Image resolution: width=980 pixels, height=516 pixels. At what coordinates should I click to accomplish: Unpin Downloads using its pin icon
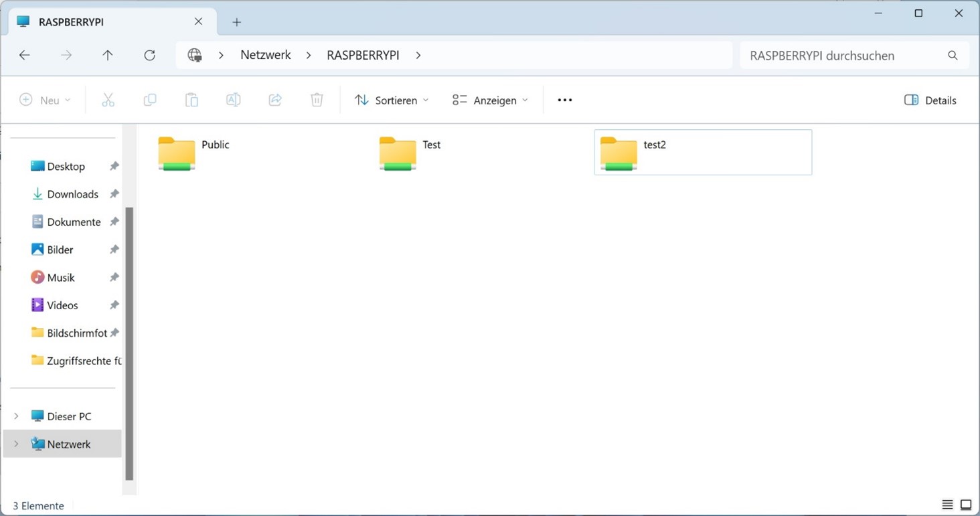point(114,194)
